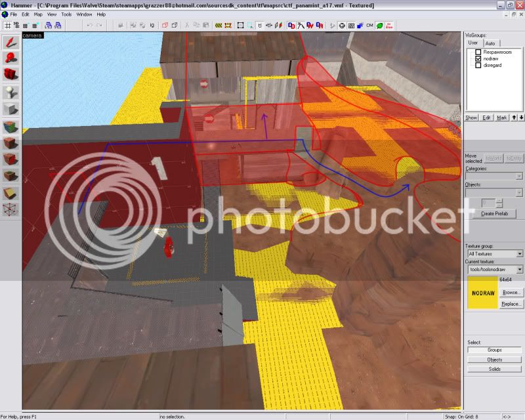The width and height of the screenshot is (525, 420).
Task: Open the Map menu
Action: tap(38, 14)
